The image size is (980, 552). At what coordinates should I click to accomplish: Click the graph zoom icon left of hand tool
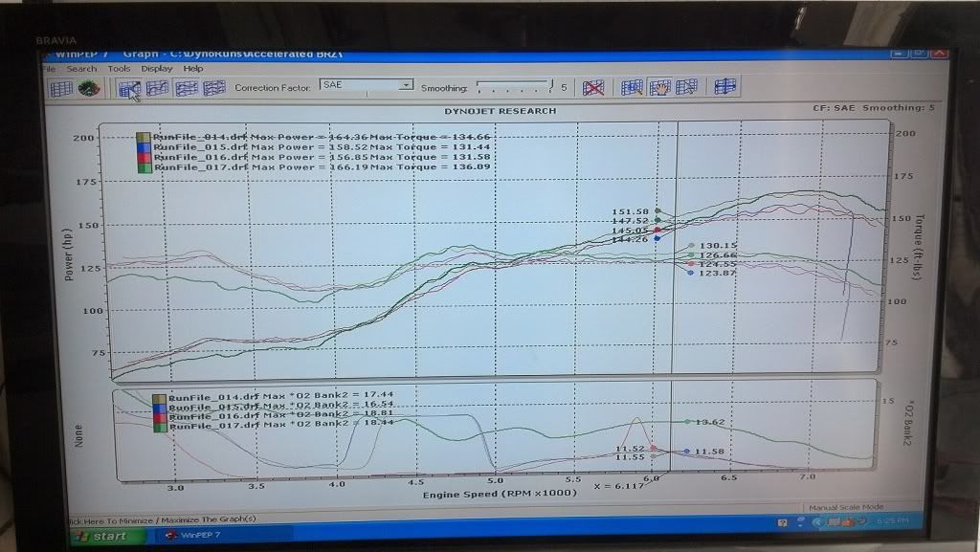(x=632, y=87)
